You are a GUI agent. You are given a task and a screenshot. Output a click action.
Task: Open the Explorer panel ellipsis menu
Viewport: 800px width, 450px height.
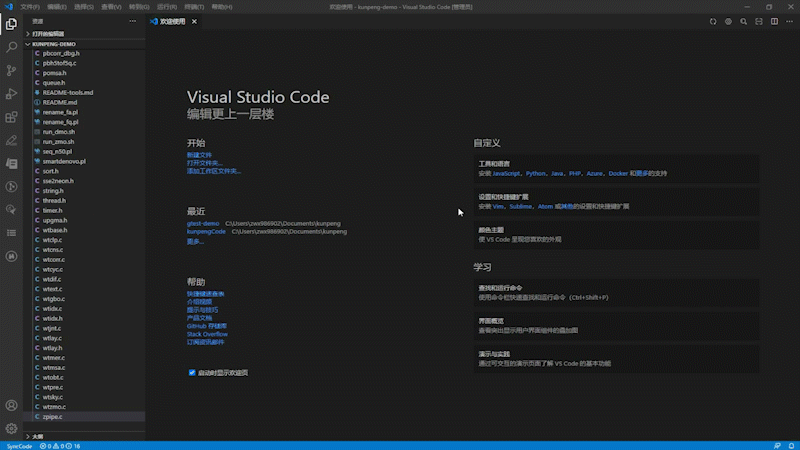133,21
